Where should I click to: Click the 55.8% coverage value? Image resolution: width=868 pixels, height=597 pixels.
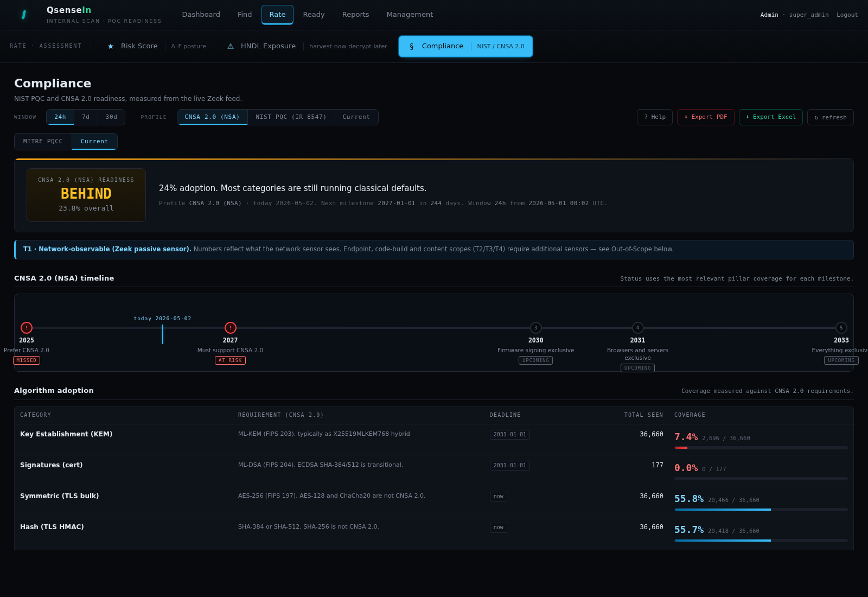tap(689, 499)
